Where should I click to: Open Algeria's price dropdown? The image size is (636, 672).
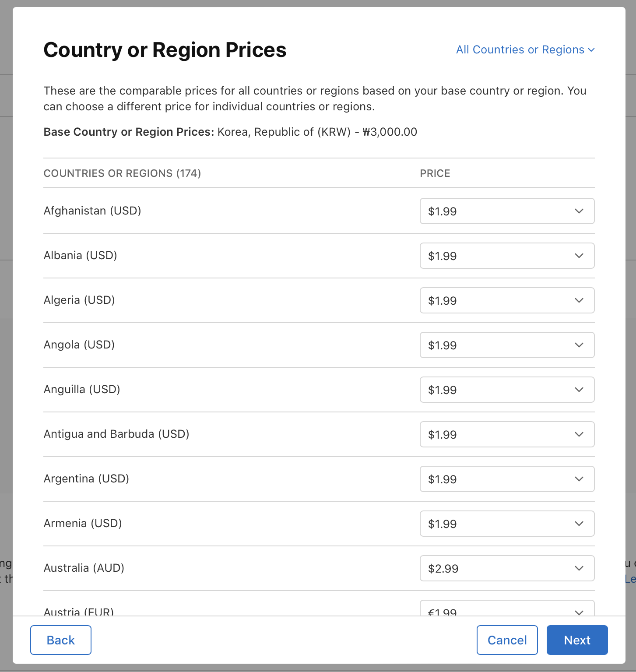(x=506, y=300)
